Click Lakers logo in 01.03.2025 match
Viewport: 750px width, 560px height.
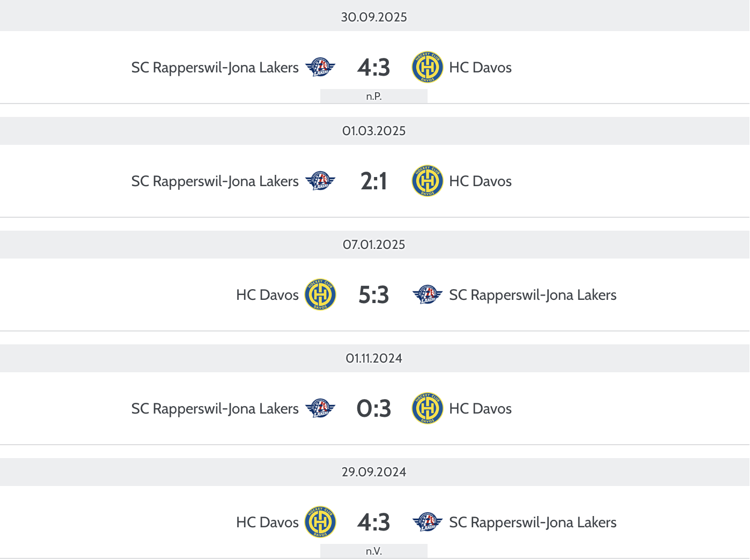click(320, 181)
